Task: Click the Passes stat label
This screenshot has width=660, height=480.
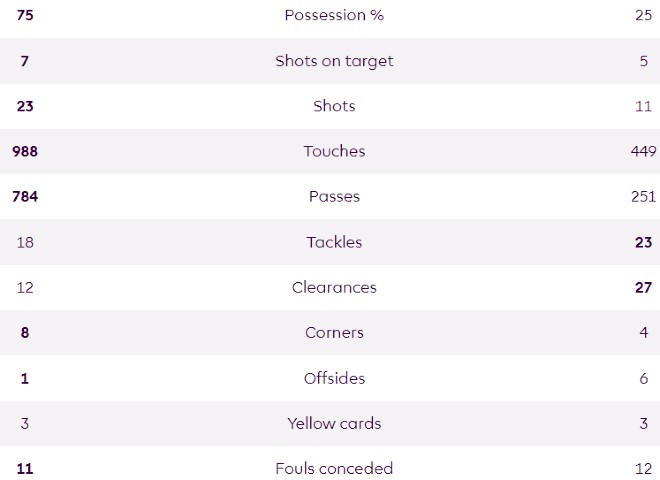Action: click(x=334, y=197)
